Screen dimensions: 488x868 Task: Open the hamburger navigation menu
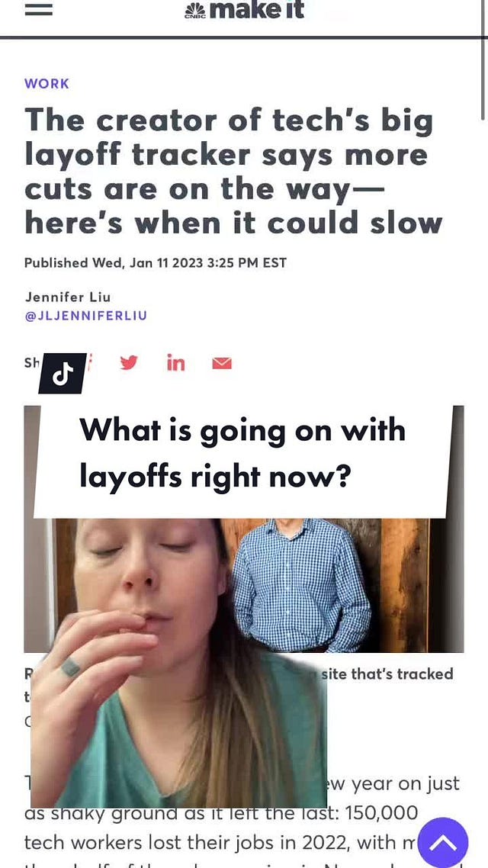click(x=39, y=11)
